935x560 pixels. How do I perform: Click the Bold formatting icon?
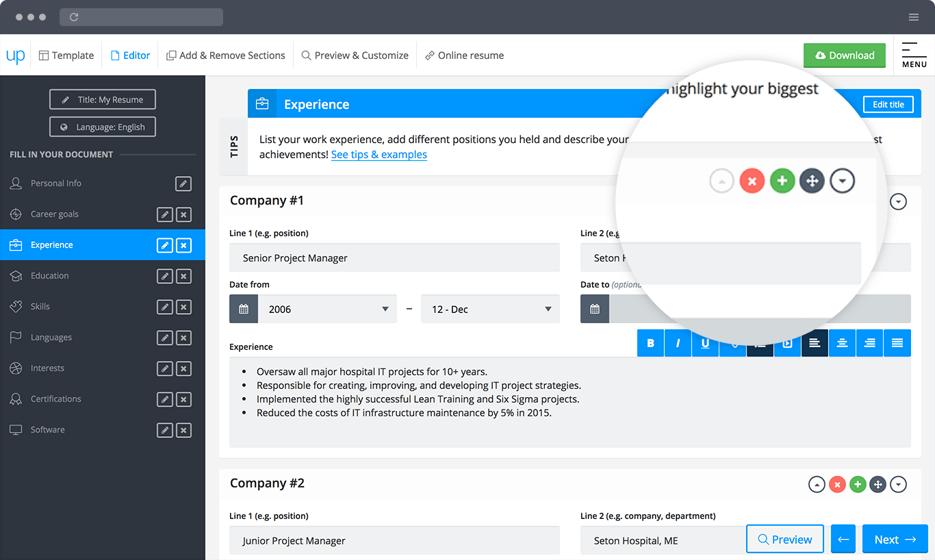coord(650,343)
